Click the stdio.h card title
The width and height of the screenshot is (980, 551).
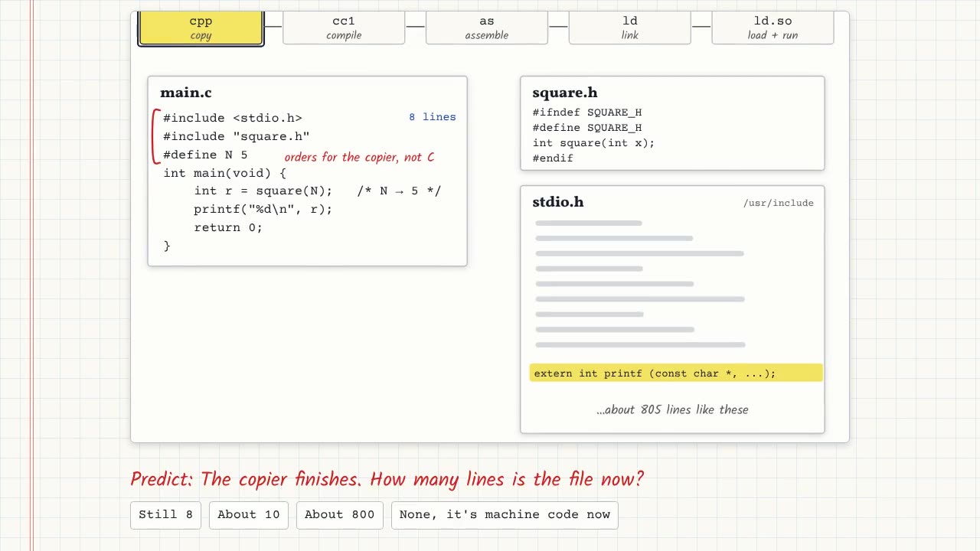pyautogui.click(x=558, y=202)
